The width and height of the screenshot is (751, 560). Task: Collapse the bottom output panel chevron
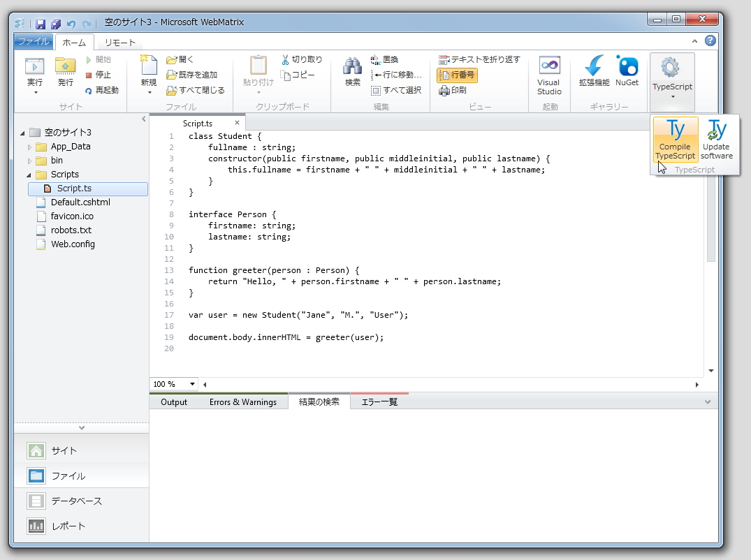click(708, 402)
